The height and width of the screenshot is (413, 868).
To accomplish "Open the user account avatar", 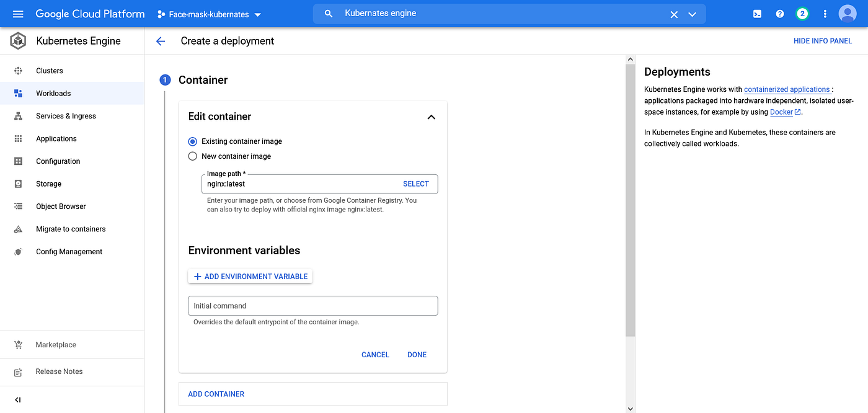I will [x=848, y=14].
